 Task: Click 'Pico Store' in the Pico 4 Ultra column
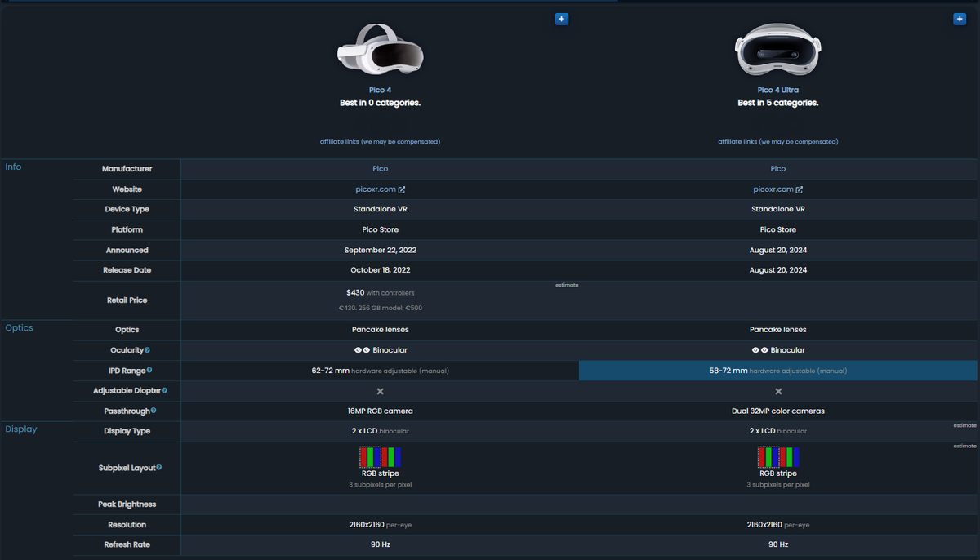tap(778, 230)
